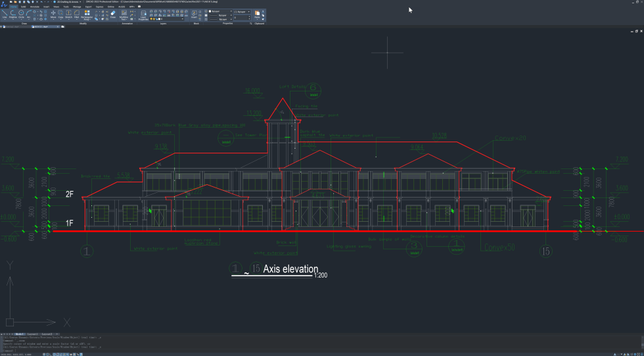Open the Layer Properties manager
Image resolution: width=644 pixels, height=356 pixels.
tap(143, 14)
